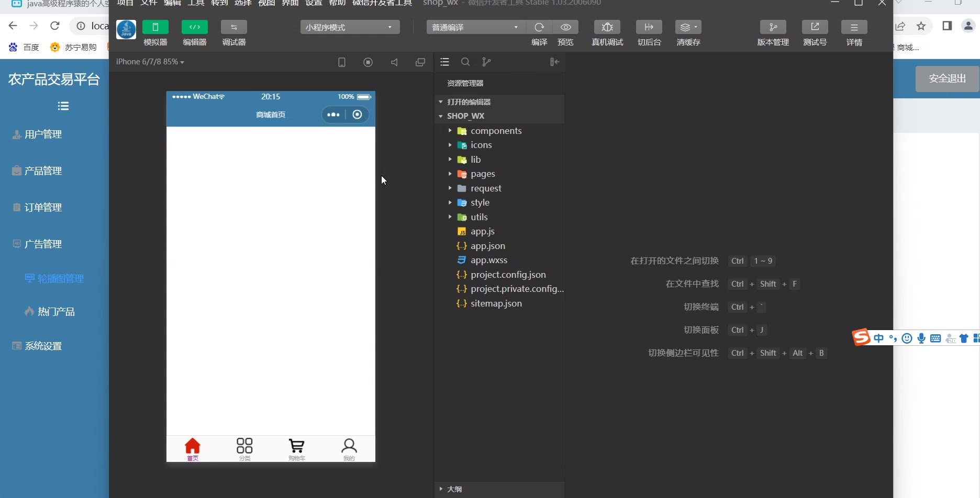The image size is (980, 498).
Task: Open 订单管理 in the browser sidebar
Action: 37,208
